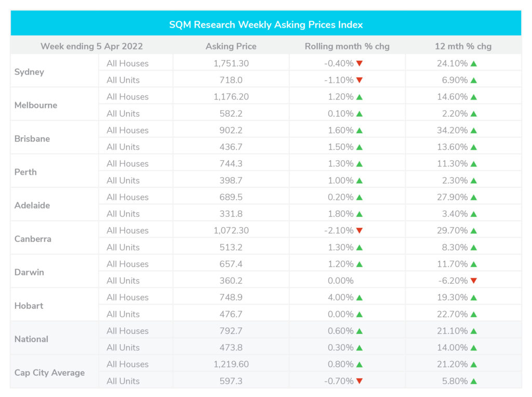This screenshot has width=532, height=397.
Task: Click the '12 mth % chg' column header
Action: click(x=463, y=46)
